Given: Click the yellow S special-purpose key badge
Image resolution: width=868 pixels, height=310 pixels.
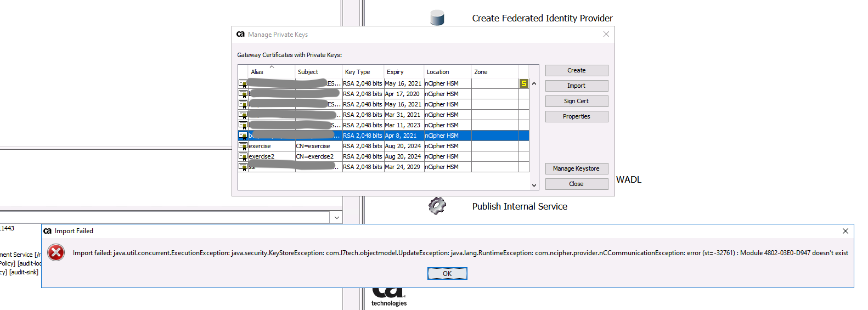Looking at the screenshot, I should click(523, 83).
